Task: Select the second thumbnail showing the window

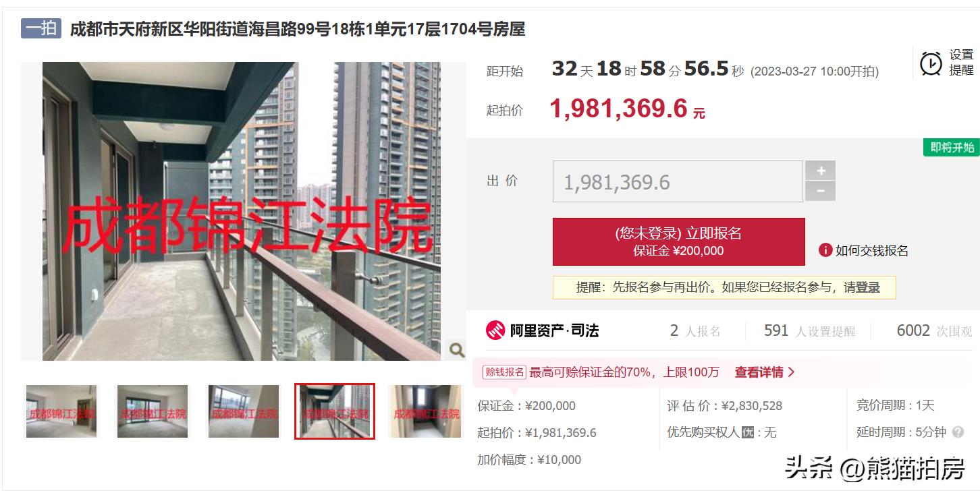Action: (152, 411)
